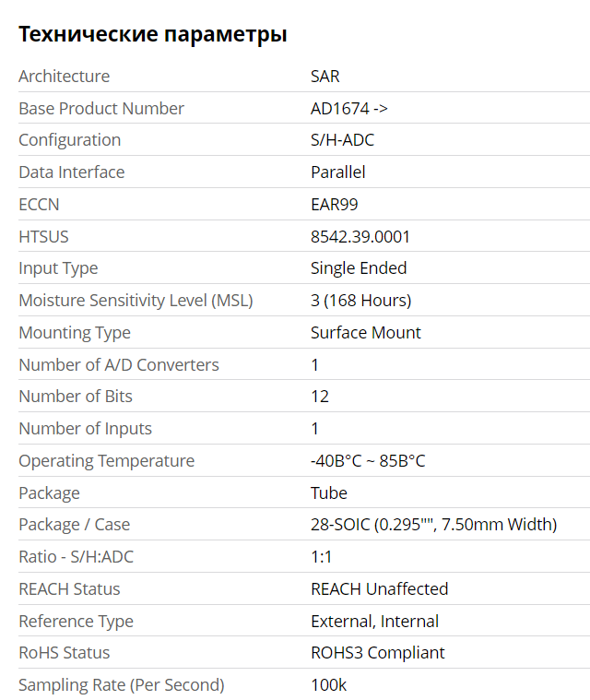Click the SAR architecture value
This screenshot has width=590, height=700.
tap(324, 77)
